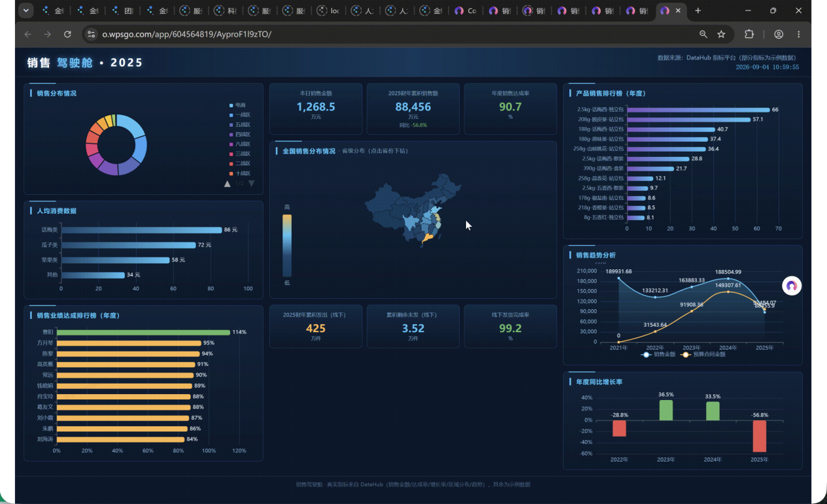This screenshot has height=504, width=827.
Task: Select the yellow-highlighted province on the map
Action: (428, 238)
